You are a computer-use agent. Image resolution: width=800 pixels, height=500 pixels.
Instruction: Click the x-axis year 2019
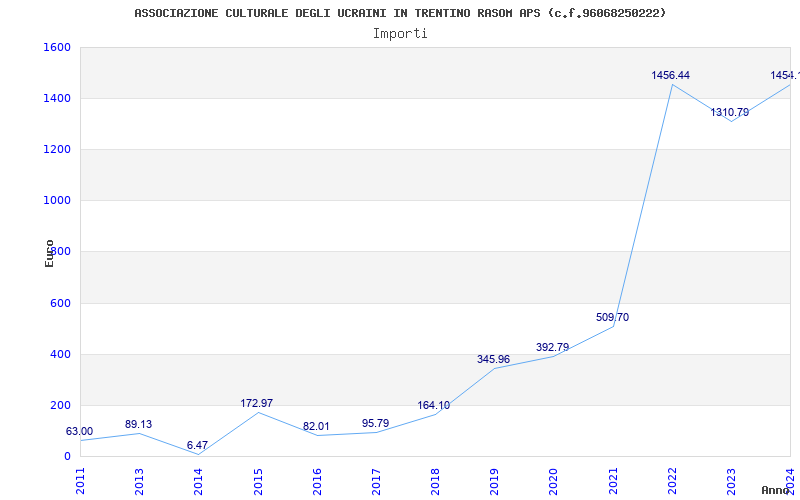click(x=494, y=481)
